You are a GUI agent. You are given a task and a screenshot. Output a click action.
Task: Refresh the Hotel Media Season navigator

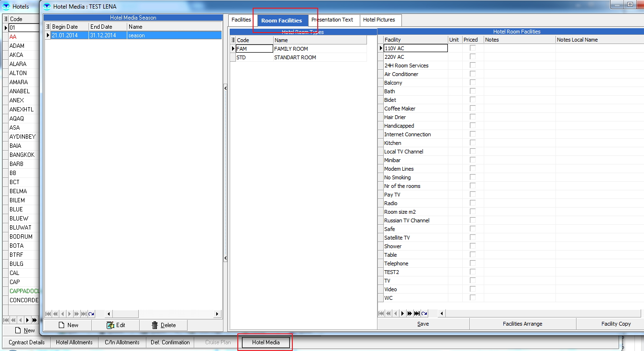91,314
